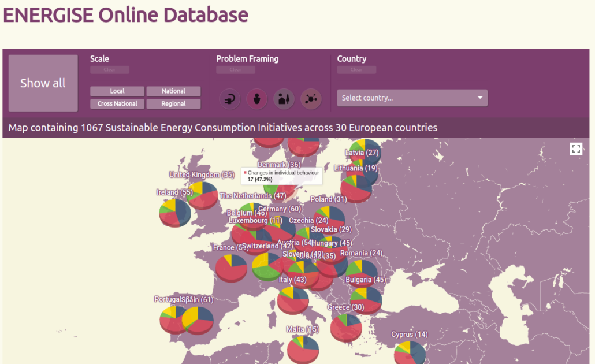Click the France pie chart

tap(231, 268)
